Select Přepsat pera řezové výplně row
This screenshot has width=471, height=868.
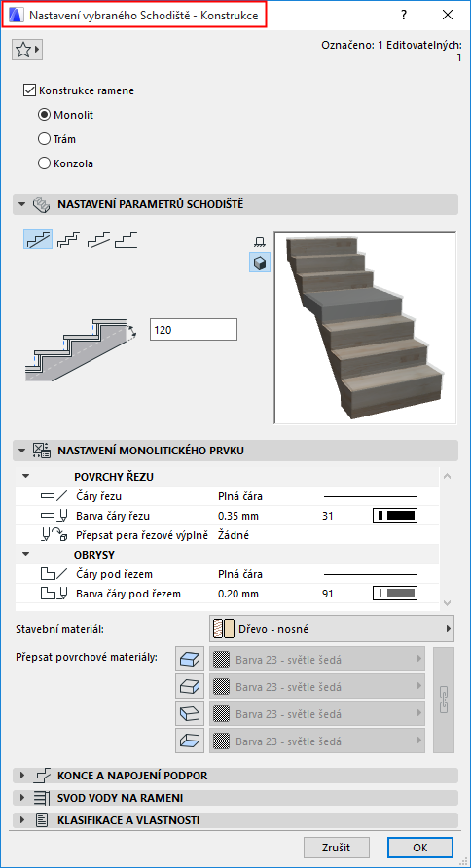[227, 535]
